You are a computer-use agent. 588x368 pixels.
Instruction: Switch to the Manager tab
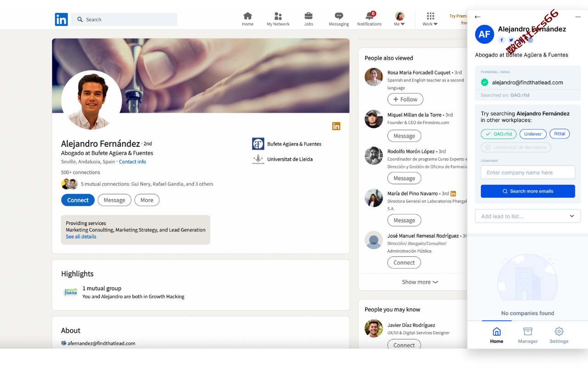click(528, 335)
